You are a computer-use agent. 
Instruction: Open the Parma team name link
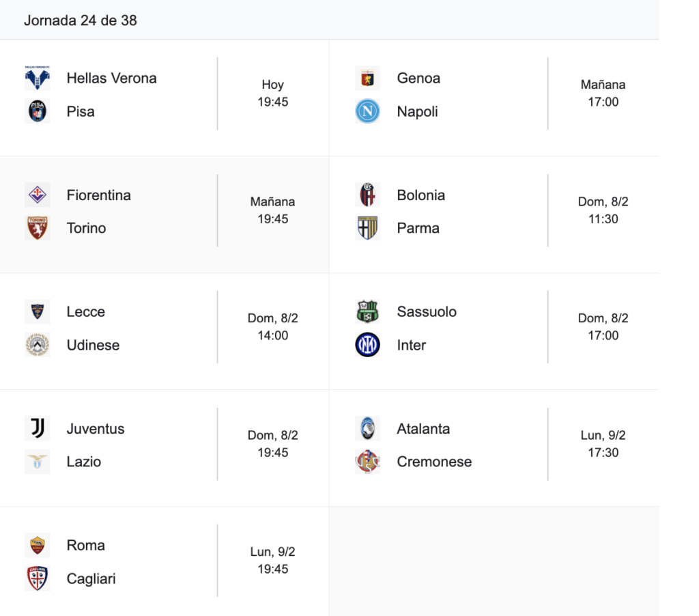(x=418, y=228)
